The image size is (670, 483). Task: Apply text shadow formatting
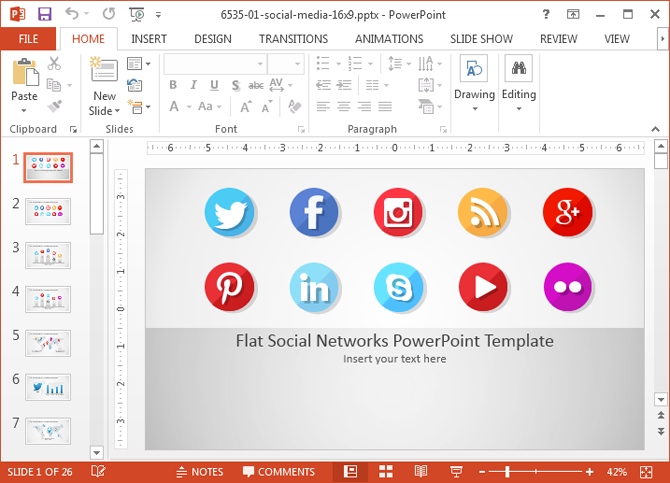tap(235, 85)
